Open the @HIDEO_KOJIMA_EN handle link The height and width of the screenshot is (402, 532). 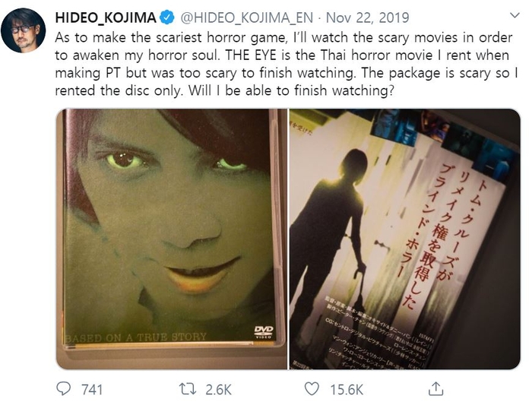tap(247, 17)
